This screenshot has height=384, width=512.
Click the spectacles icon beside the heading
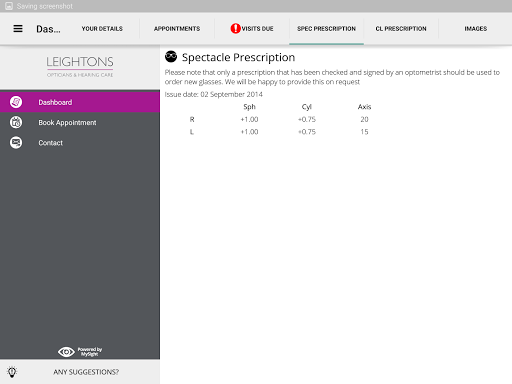click(171, 57)
